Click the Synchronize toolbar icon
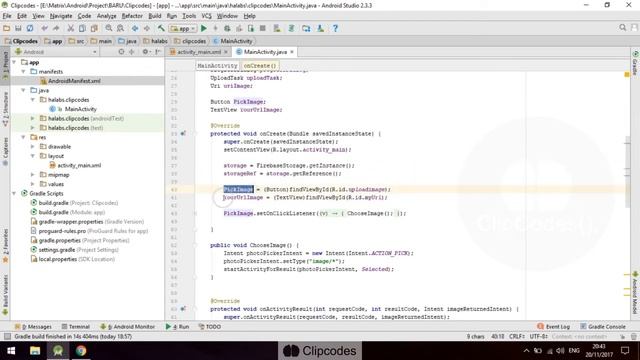Image resolution: width=640 pixels, height=360 pixels. tap(30, 28)
